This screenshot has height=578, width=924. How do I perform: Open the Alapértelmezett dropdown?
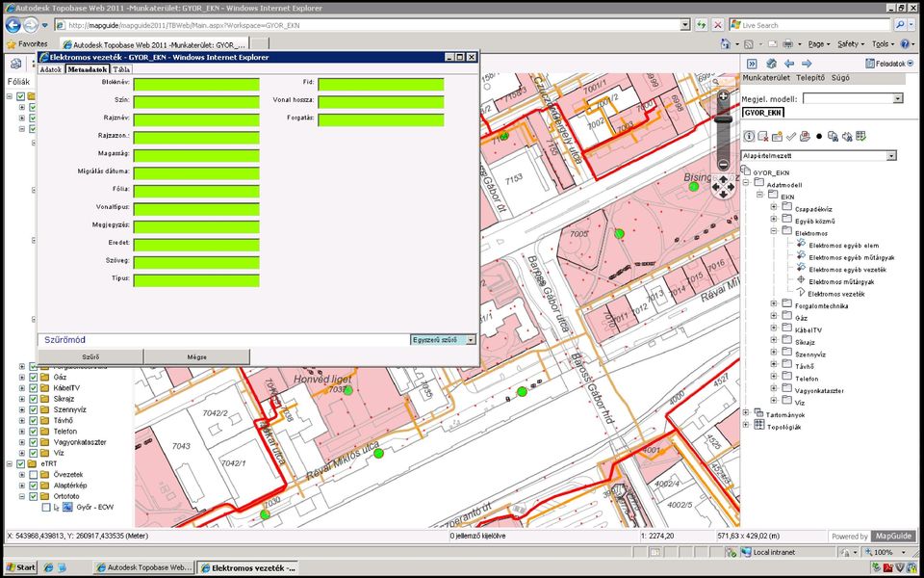[x=891, y=156]
